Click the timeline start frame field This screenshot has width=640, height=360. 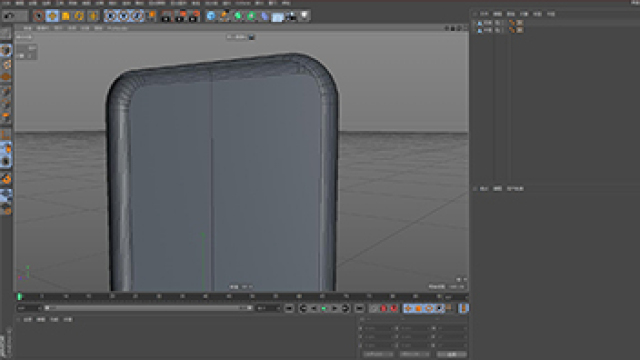click(x=28, y=308)
